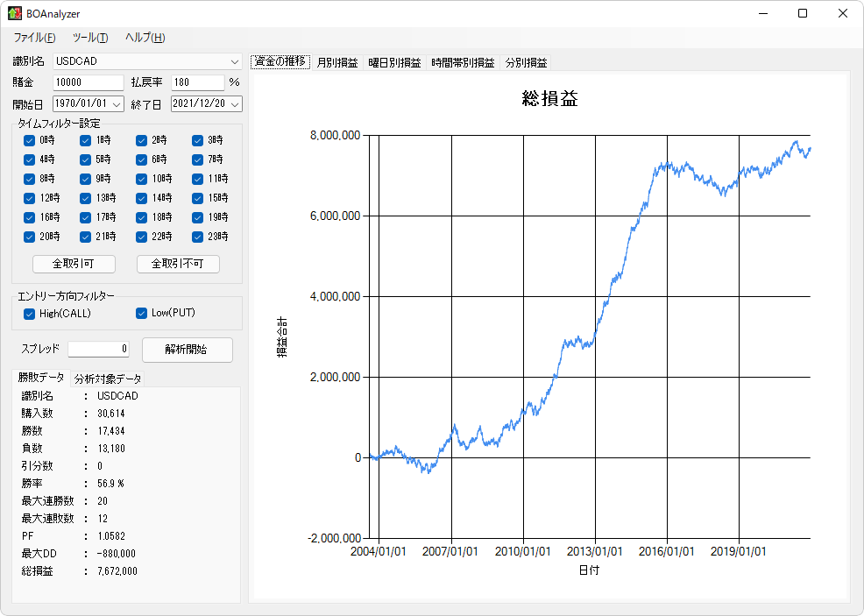Expand the 識別名 USDCAD dropdown
The image size is (864, 616).
[x=235, y=61]
